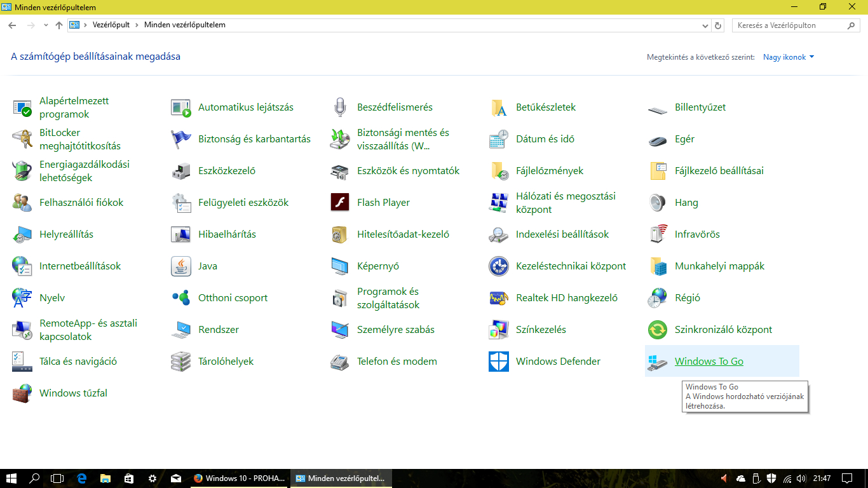Image resolution: width=868 pixels, height=488 pixels.
Task: Click the Windows tűzfal brick wall icon
Action: (22, 393)
